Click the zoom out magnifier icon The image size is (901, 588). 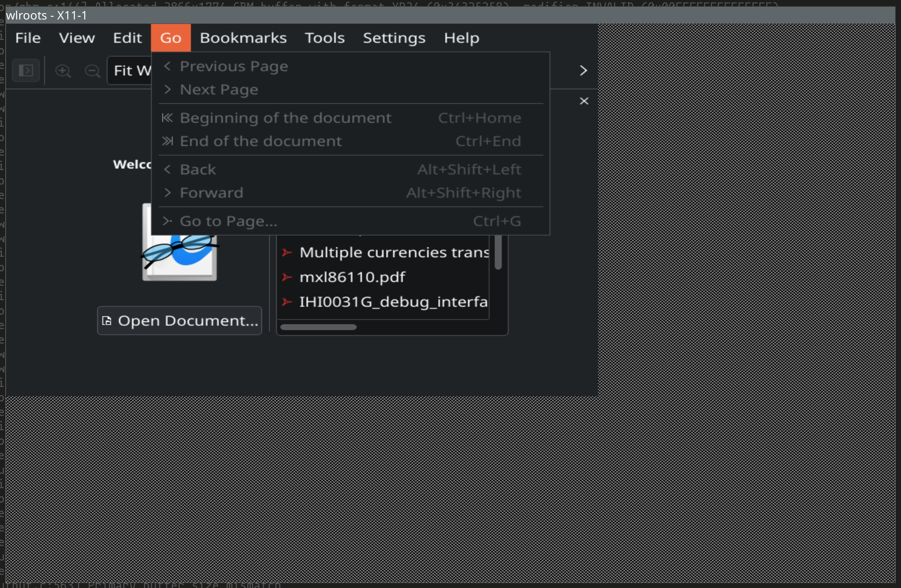(92, 71)
